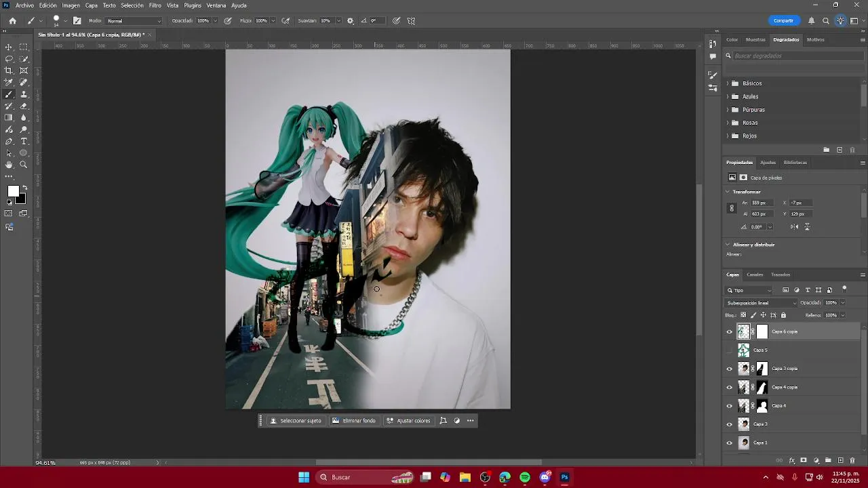Select the Brush tool in toolbar
The height and width of the screenshot is (488, 868).
pos(9,94)
